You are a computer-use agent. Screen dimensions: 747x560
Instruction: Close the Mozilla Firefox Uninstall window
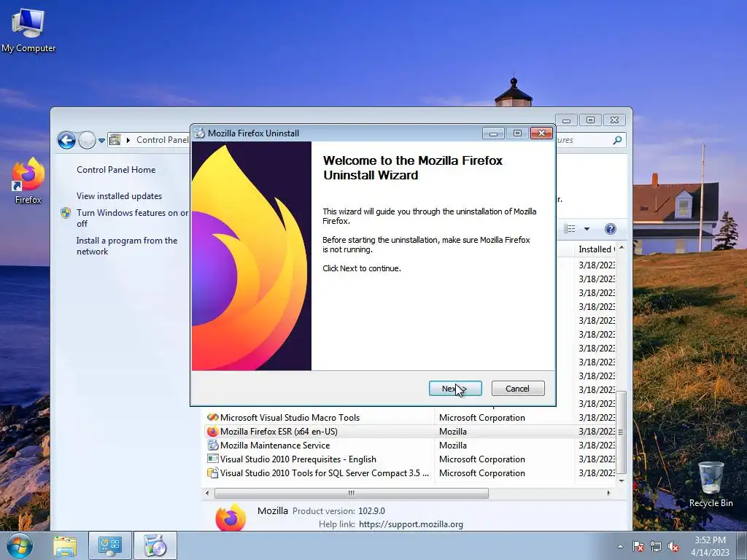[x=542, y=133]
